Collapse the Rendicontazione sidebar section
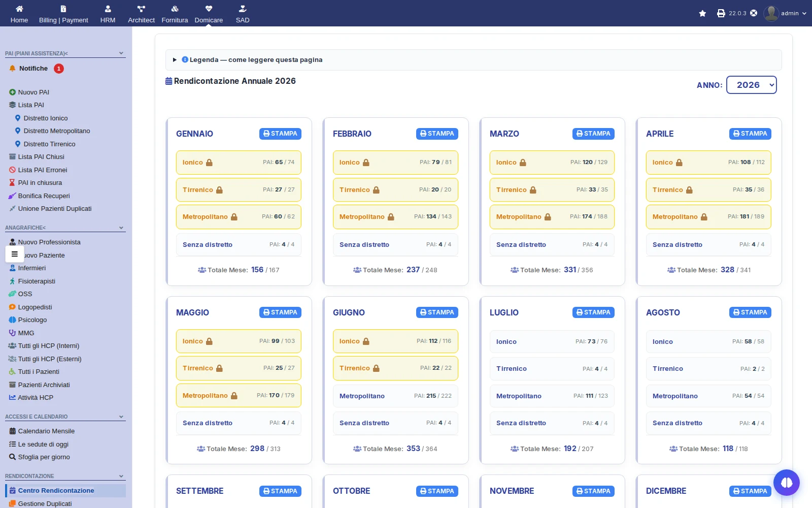 pos(121,477)
